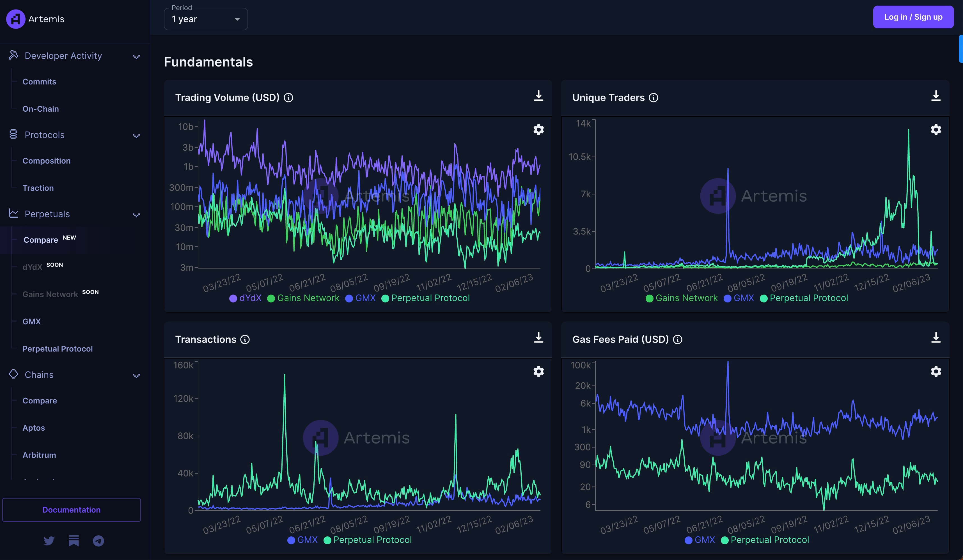Hide GMX series in Transactions legend
The width and height of the screenshot is (963, 560).
point(302,540)
